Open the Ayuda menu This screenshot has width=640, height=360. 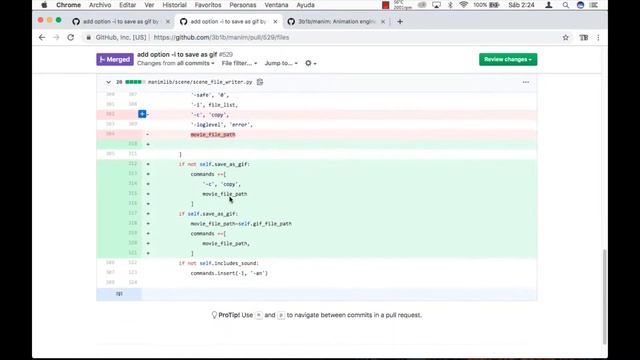click(x=305, y=5)
